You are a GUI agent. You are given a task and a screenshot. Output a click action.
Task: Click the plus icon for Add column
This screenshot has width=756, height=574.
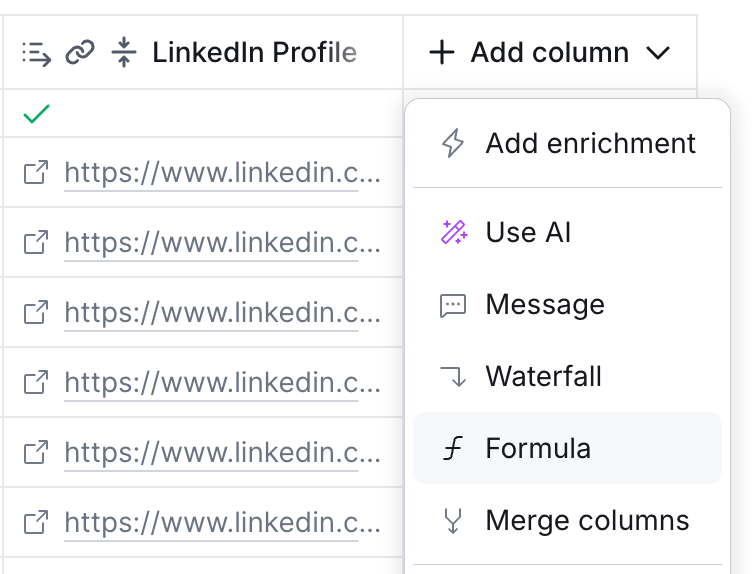tap(441, 53)
